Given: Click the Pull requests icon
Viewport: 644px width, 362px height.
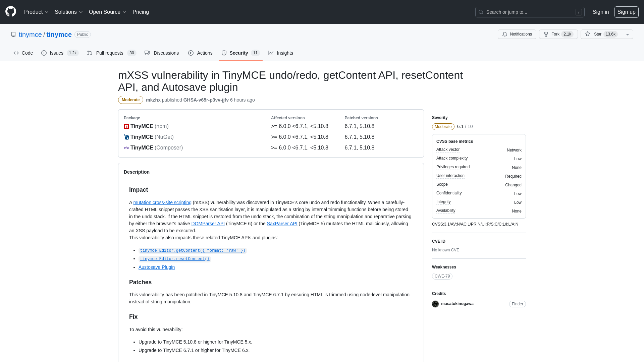Looking at the screenshot, I should 90,53.
